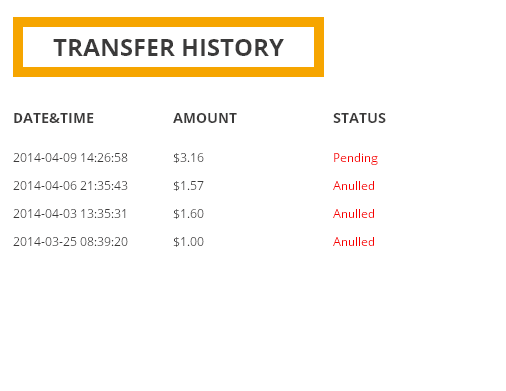Click the Anulled status for the $1.57 transfer
This screenshot has height=391, width=506.
354,186
